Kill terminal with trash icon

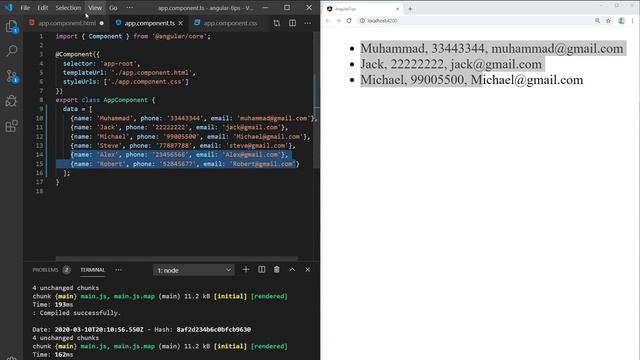pos(277,269)
